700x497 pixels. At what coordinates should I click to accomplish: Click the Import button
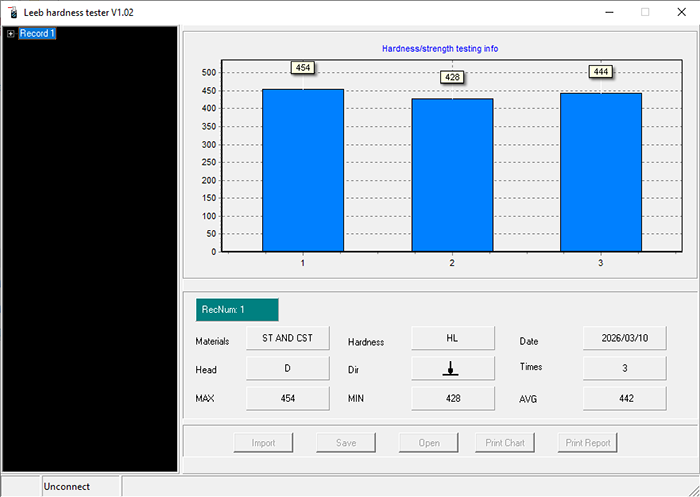263,442
